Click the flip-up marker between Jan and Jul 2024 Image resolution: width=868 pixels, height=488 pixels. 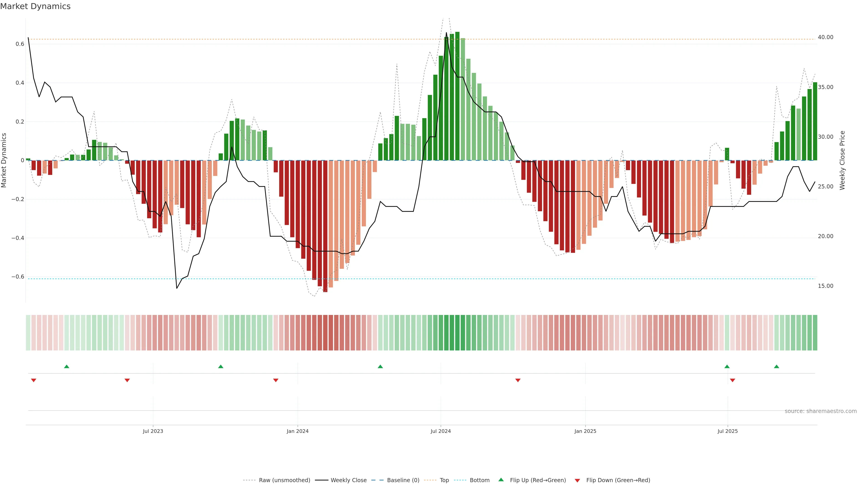pos(380,366)
